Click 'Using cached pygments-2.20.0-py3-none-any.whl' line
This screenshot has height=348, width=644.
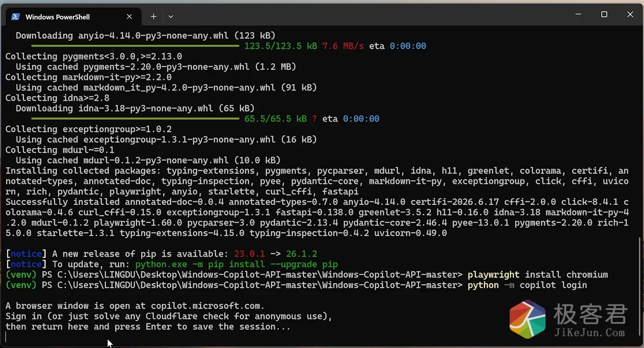coord(156,67)
